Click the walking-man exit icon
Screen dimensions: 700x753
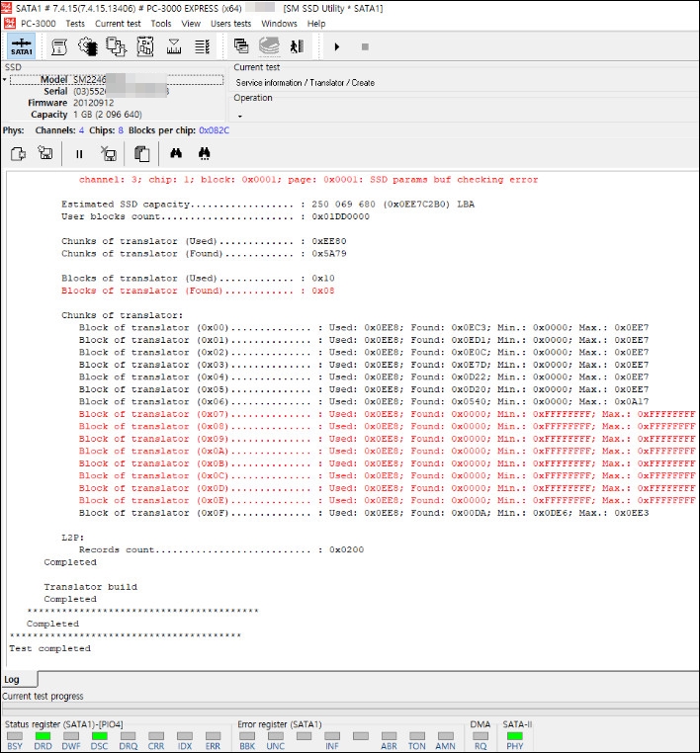click(297, 46)
